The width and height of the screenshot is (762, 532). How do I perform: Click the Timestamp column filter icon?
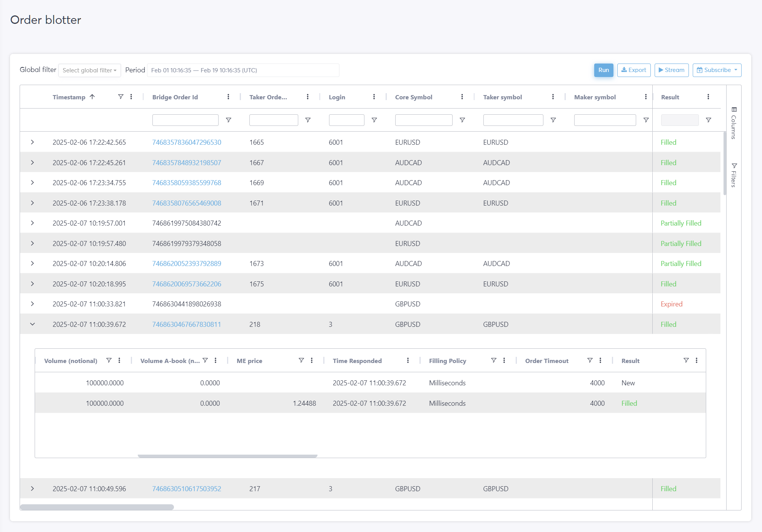coord(120,97)
